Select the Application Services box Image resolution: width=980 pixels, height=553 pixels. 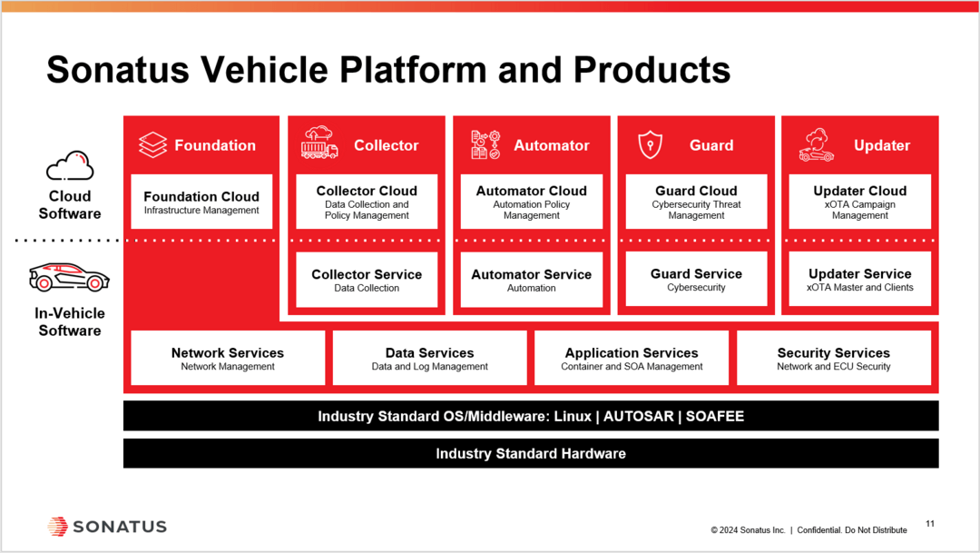coord(632,358)
